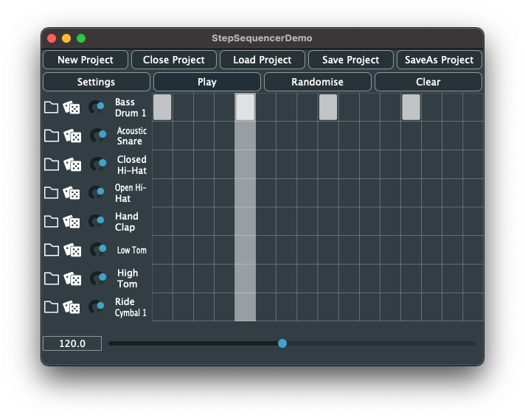Open sample folder for Hand Clap

pyautogui.click(x=51, y=222)
